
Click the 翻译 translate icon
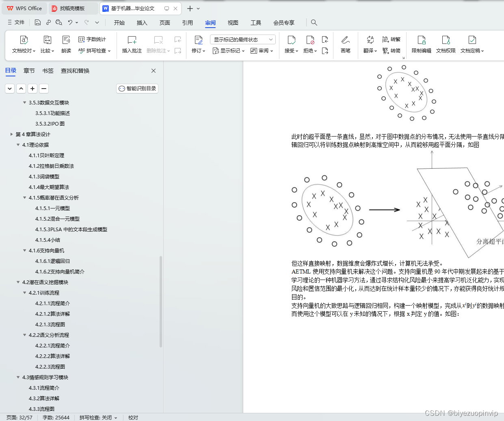370,40
